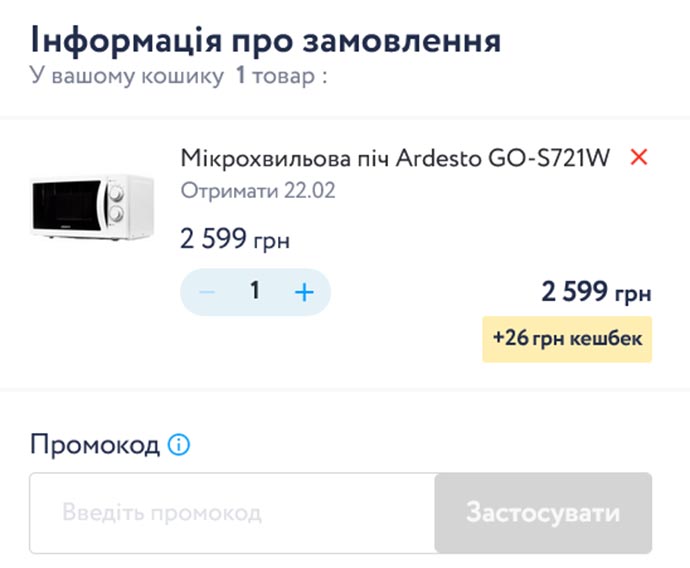Click the Ardesto microwave product thumbnail
690x568 pixels.
coord(91,206)
